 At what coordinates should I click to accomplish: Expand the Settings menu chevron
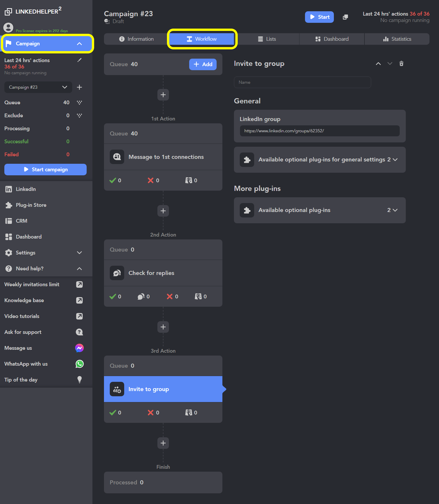79,253
